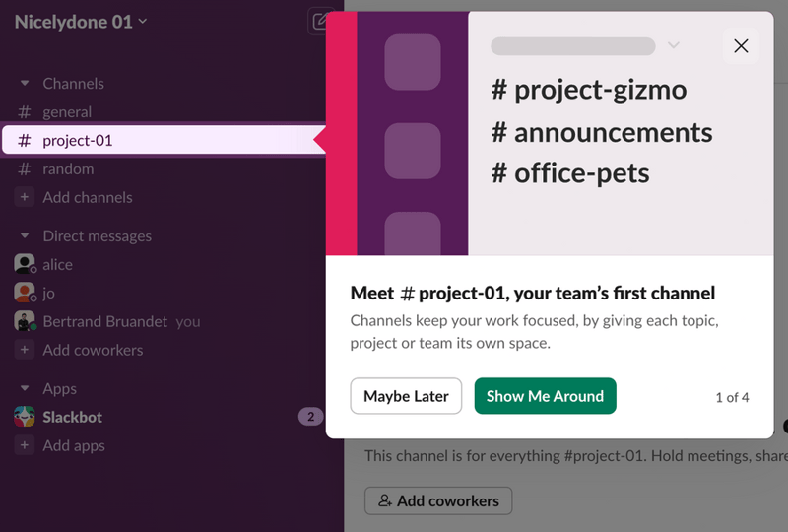788x532 pixels.
Task: Click the compose new message icon
Action: tap(320, 22)
